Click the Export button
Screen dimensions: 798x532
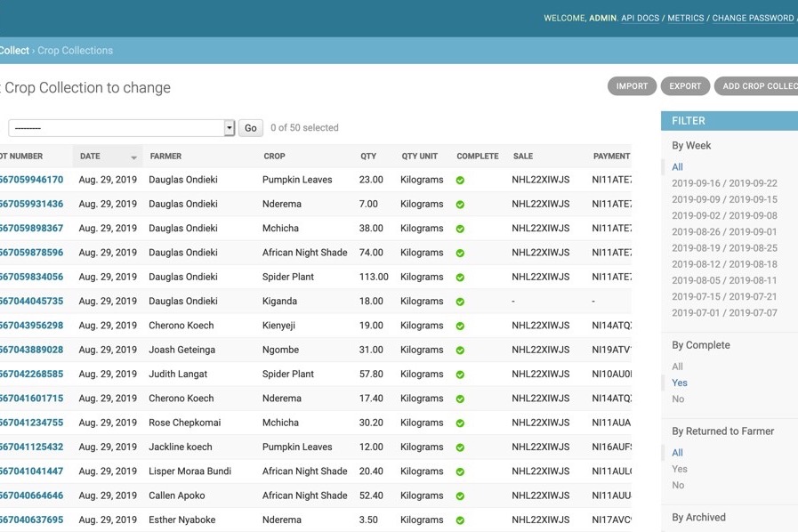[x=685, y=86]
